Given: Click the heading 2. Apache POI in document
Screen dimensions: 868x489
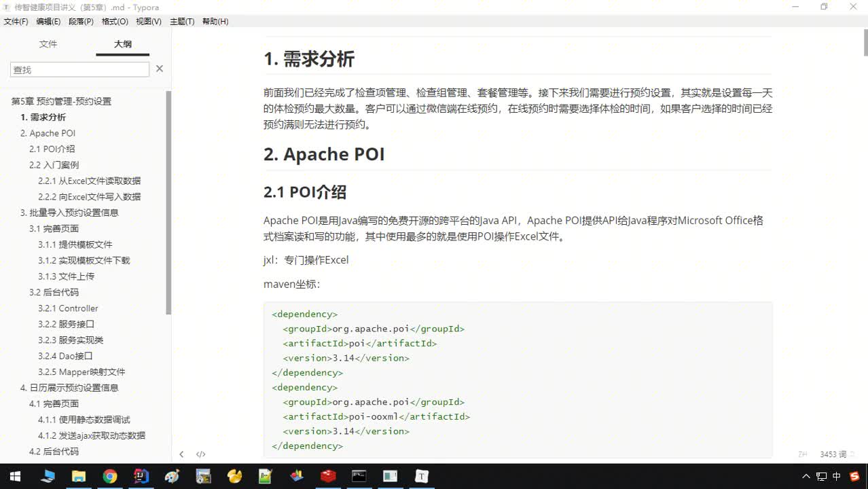Looking at the screenshot, I should [324, 154].
